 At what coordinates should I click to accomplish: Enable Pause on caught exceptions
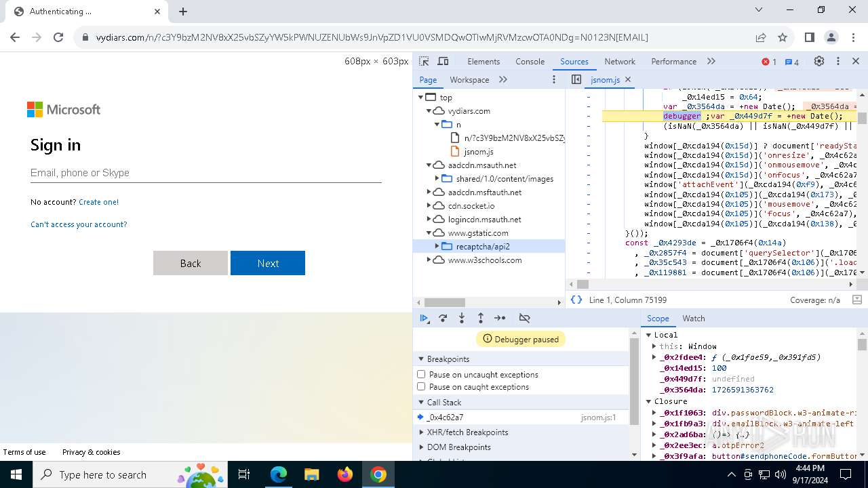[x=421, y=386]
